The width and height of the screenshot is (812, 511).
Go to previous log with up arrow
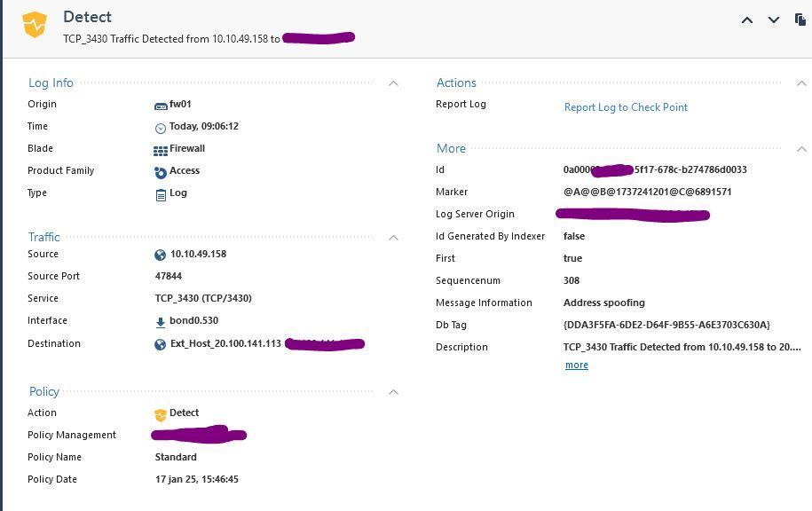pos(747,20)
